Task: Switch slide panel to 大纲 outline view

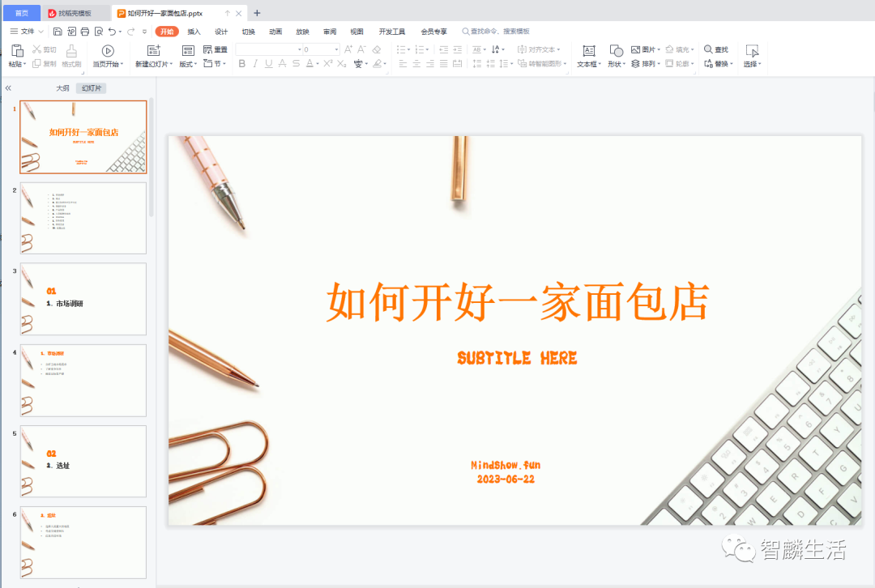Action: (x=62, y=88)
